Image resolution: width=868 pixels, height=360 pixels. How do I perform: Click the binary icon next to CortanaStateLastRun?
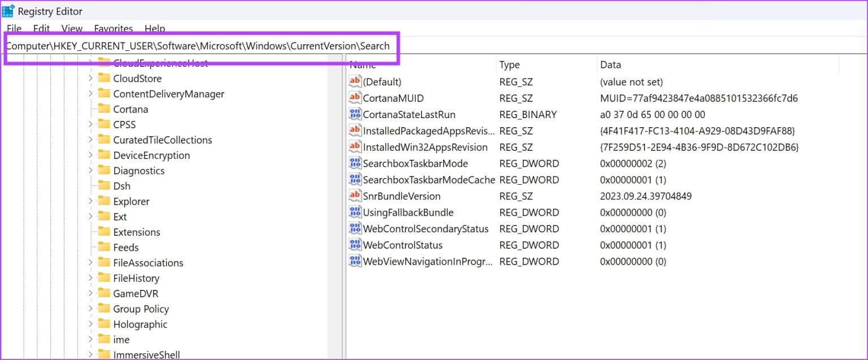355,114
